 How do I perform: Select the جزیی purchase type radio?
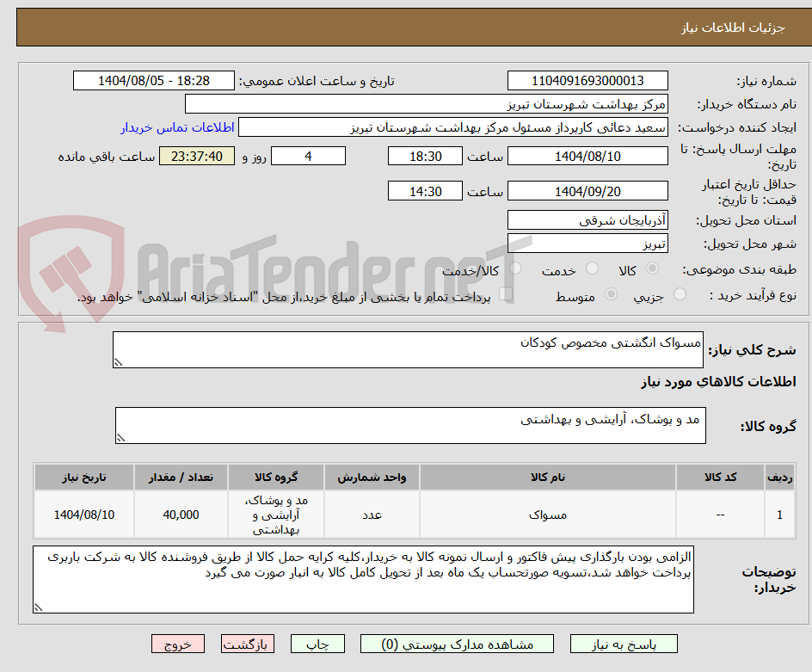click(x=680, y=293)
